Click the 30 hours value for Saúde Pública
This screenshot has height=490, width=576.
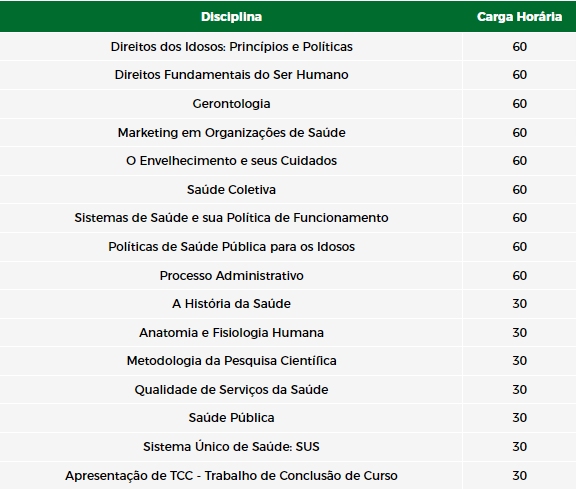click(519, 418)
